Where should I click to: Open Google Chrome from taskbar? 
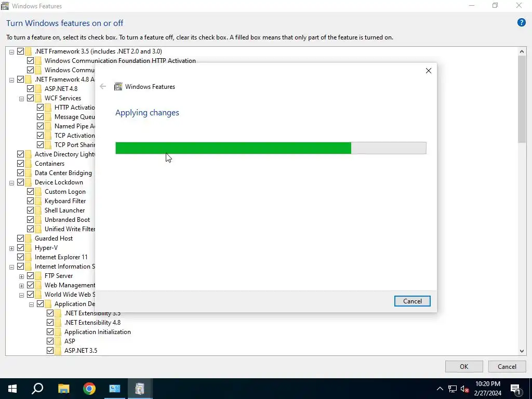pos(89,389)
